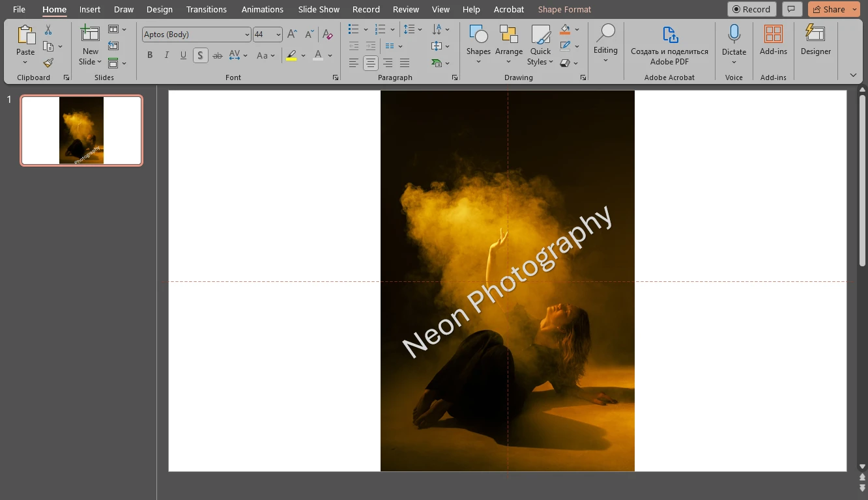This screenshot has width=868, height=500.
Task: Switch to the Shape Format tab
Action: [x=564, y=9]
